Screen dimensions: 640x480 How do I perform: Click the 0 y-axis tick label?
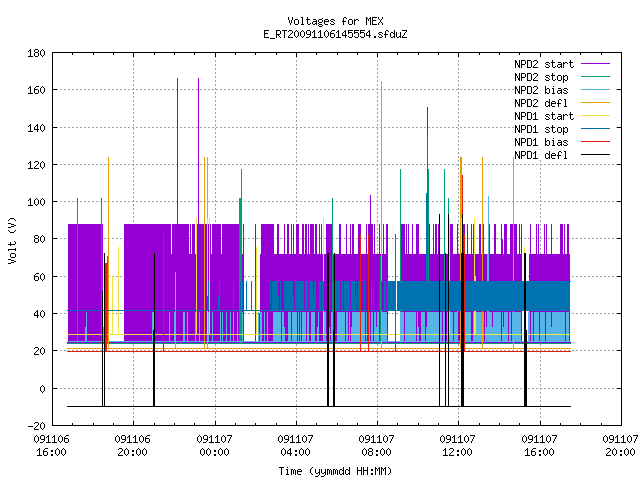point(42,389)
